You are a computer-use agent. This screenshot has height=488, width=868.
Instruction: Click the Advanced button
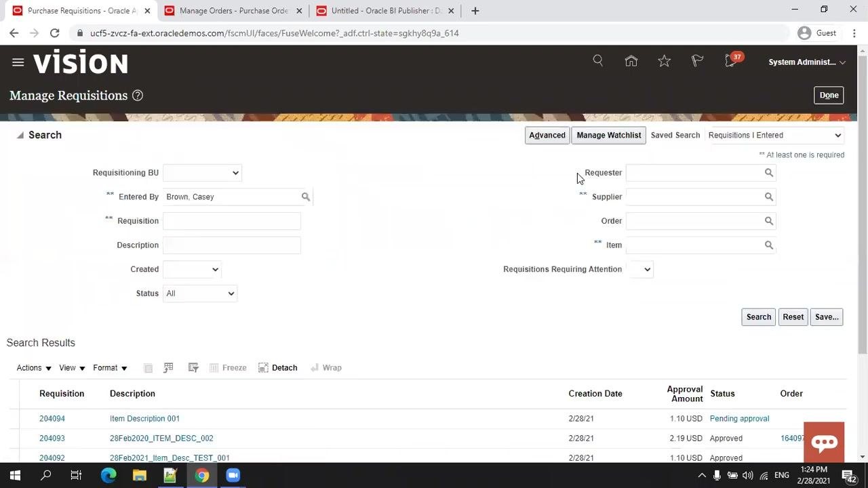coord(547,135)
